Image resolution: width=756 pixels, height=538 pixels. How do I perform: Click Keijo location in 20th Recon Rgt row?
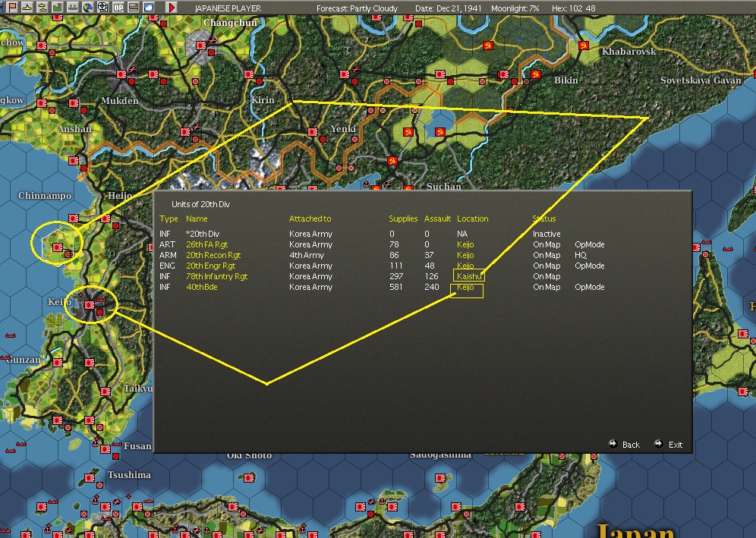tap(465, 255)
